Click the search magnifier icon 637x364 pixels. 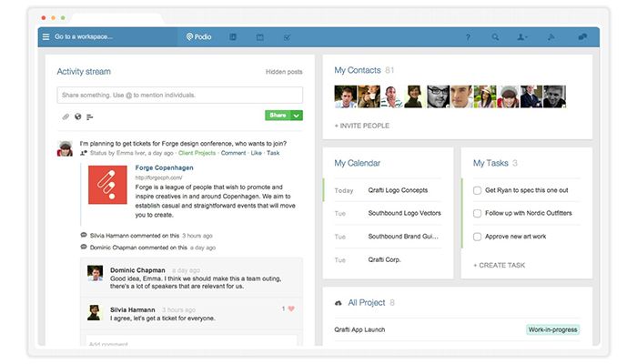[495, 37]
